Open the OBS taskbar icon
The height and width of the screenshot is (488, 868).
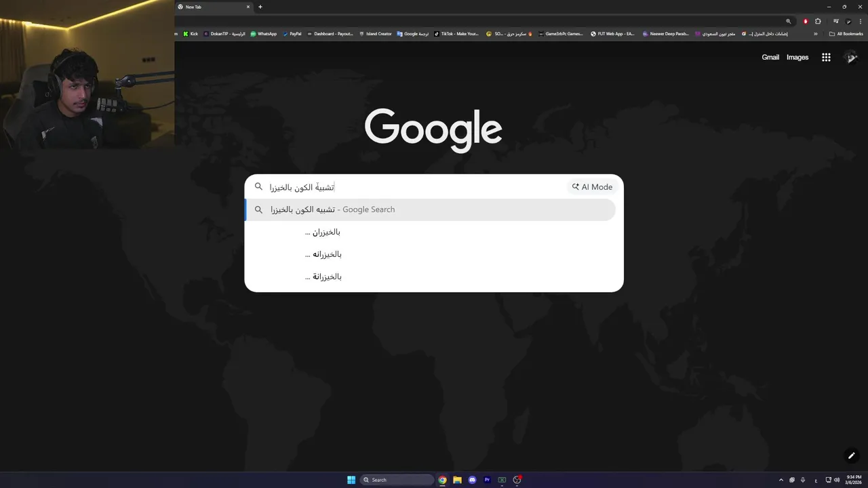tap(517, 480)
